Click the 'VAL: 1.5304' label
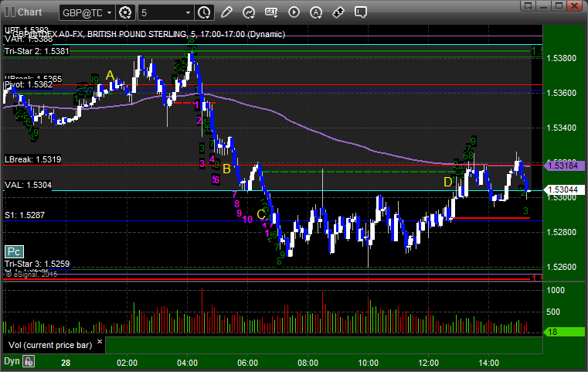The image size is (588, 372). click(x=28, y=185)
